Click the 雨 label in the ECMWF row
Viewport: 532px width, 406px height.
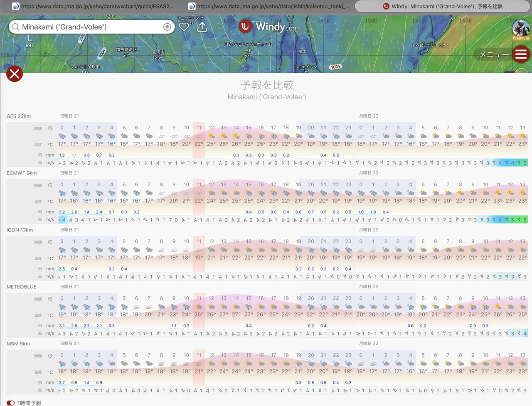[x=40, y=212]
